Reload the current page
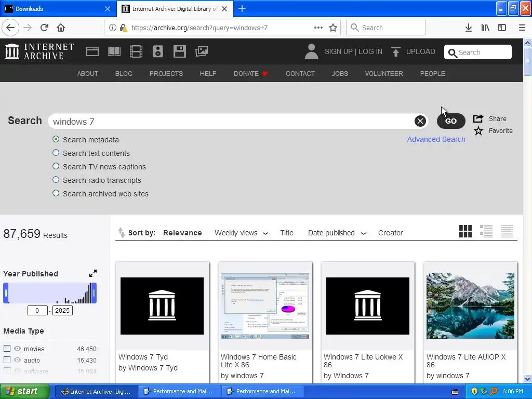Screen dimensions: 532x399 45,28
